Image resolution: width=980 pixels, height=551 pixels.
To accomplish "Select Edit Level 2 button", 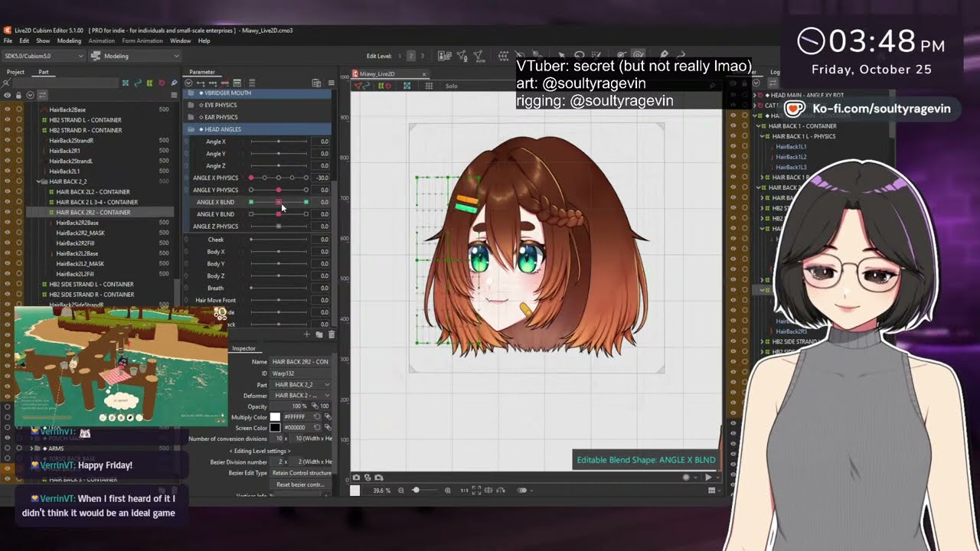I will coord(410,56).
